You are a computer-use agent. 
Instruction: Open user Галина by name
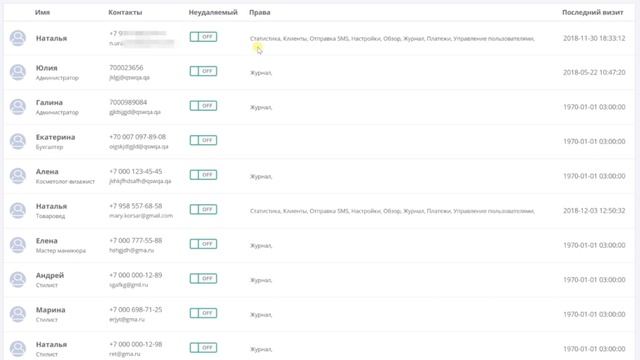(x=49, y=102)
